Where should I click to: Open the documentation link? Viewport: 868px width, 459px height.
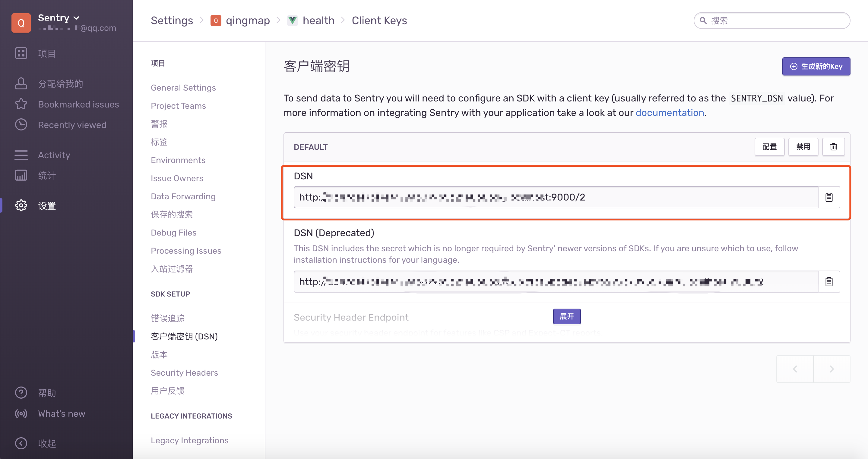point(670,113)
